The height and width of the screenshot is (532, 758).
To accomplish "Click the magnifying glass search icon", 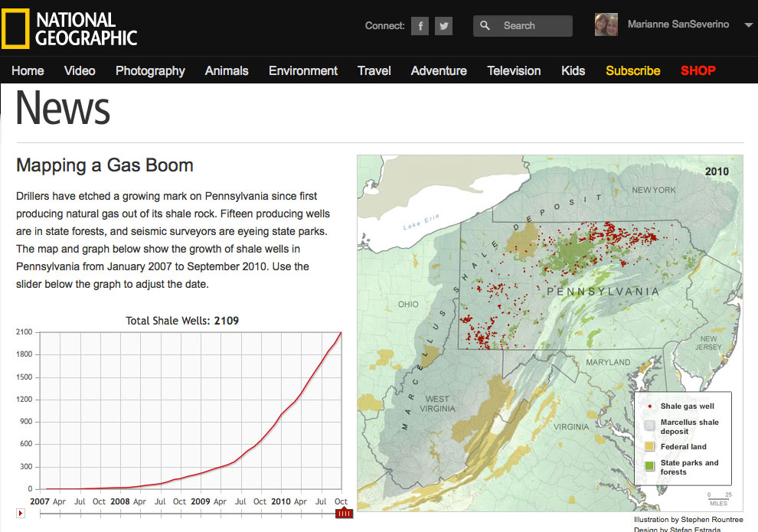I will [x=485, y=26].
